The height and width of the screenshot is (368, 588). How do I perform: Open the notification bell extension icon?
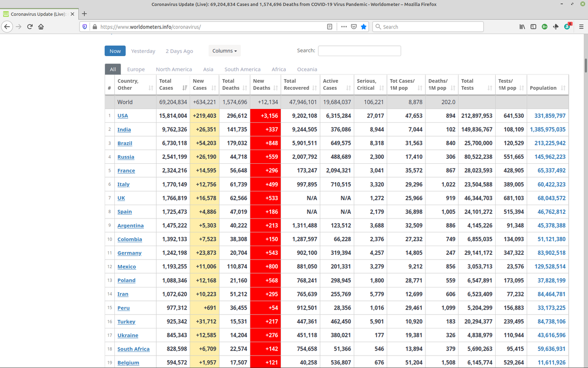[556, 27]
